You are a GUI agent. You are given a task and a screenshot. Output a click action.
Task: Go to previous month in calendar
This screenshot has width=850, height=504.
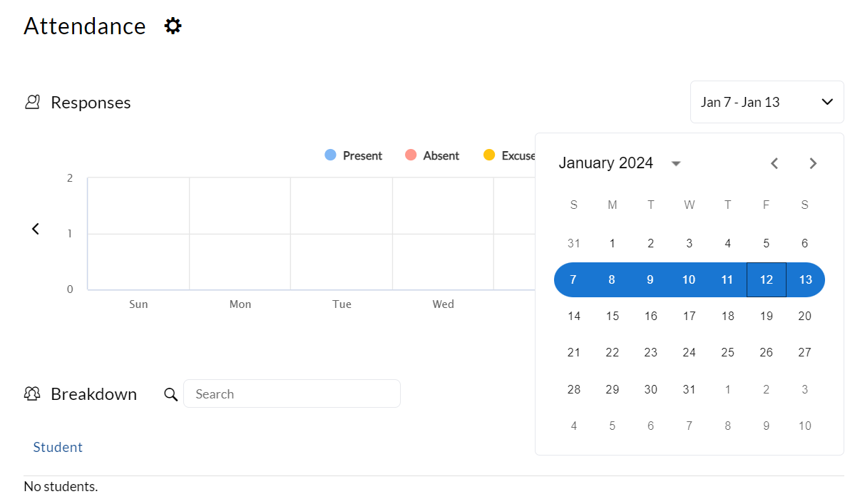pos(774,163)
